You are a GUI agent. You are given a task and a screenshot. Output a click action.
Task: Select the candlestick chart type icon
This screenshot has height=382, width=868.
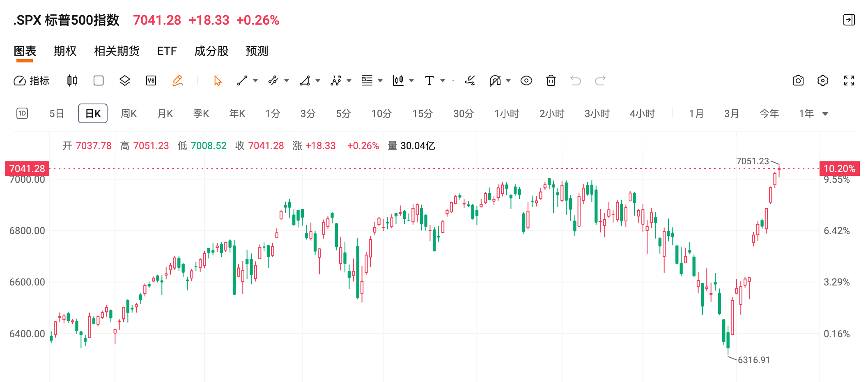(x=72, y=81)
